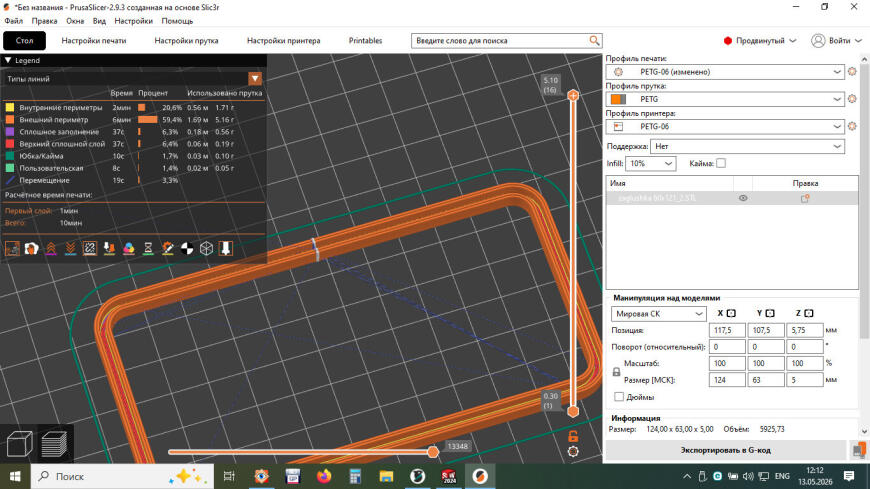870x489 pixels.
Task: Click Y axis reset icon
Action: 770,314
